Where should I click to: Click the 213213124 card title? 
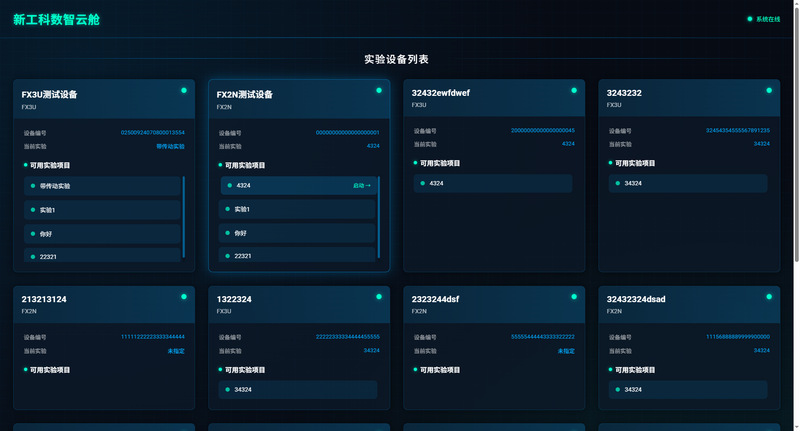[x=44, y=299]
